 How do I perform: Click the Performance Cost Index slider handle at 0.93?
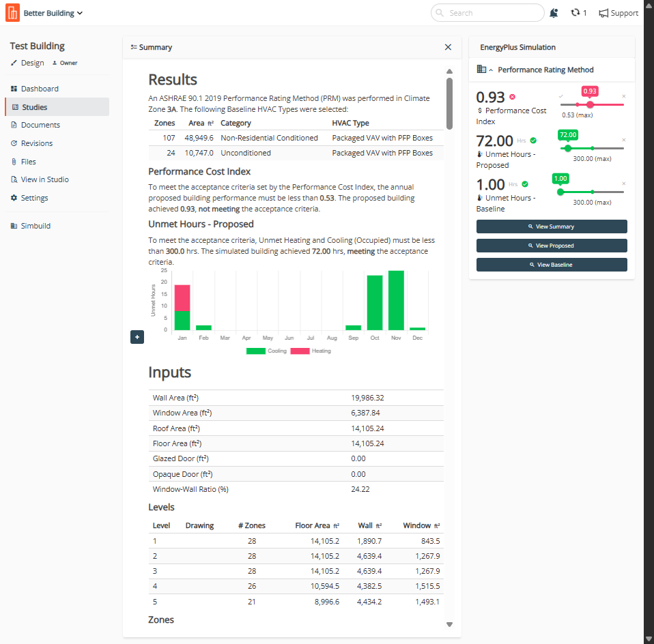590,104
